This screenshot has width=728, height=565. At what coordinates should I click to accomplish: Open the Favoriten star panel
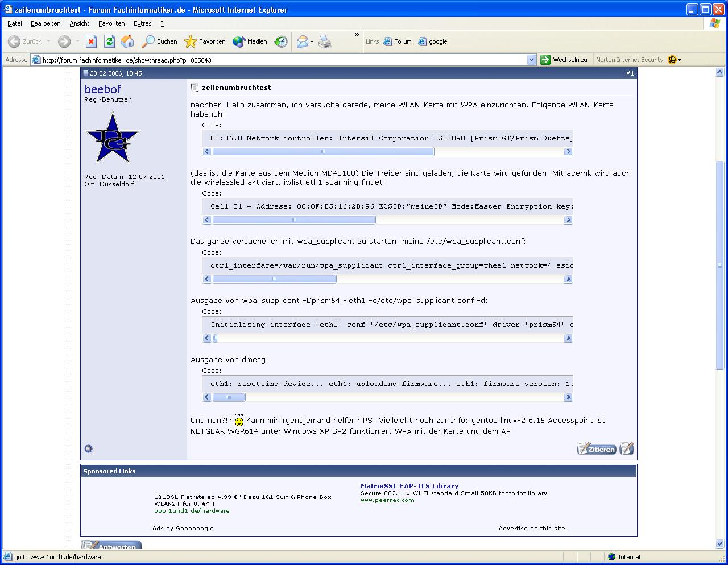(x=205, y=41)
